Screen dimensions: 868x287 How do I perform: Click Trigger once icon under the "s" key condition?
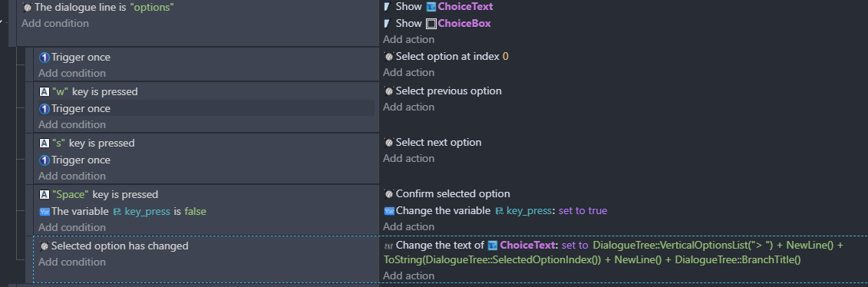click(x=45, y=160)
